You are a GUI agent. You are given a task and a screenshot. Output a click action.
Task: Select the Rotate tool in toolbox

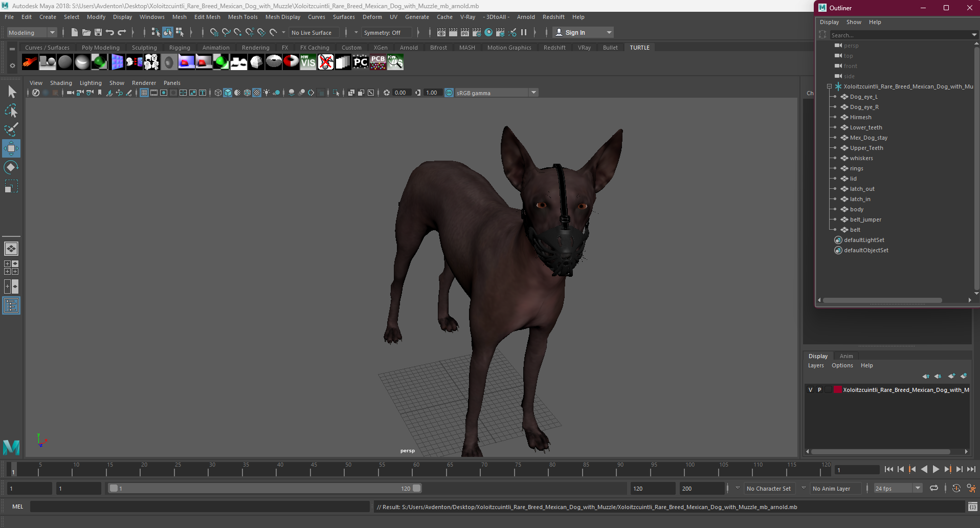11,167
